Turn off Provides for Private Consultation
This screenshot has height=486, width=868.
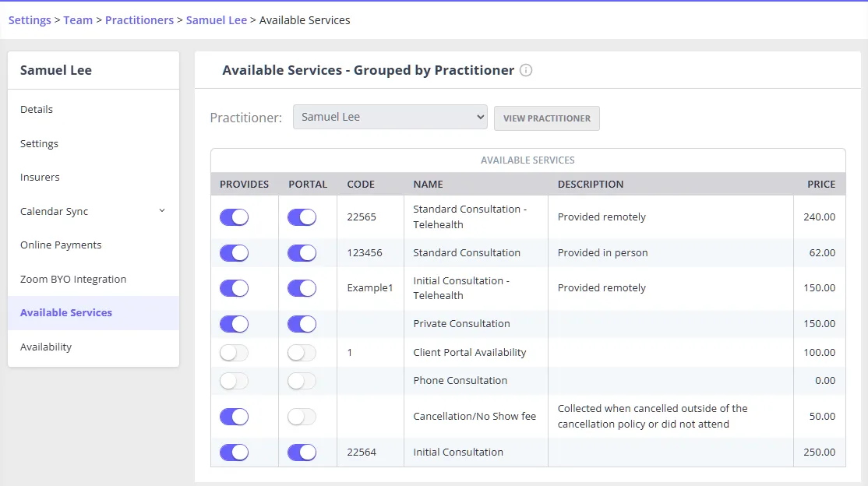[x=235, y=324]
